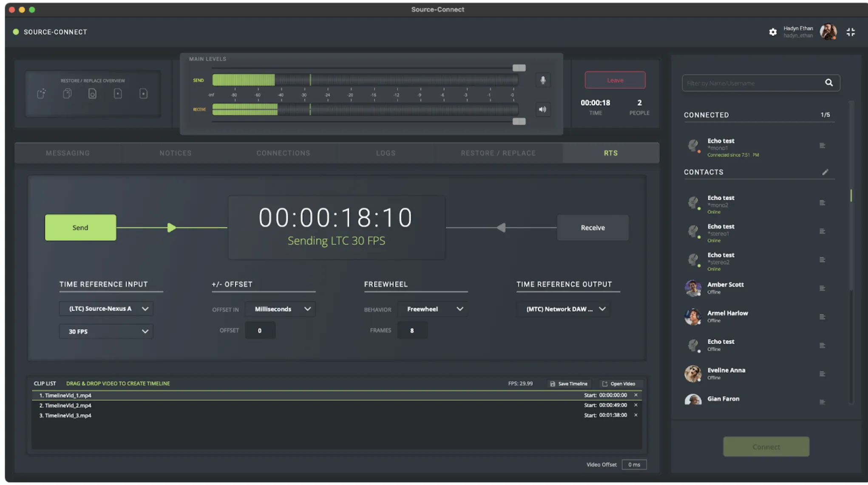Click the 00:00:18:10 timecode display

click(336, 217)
